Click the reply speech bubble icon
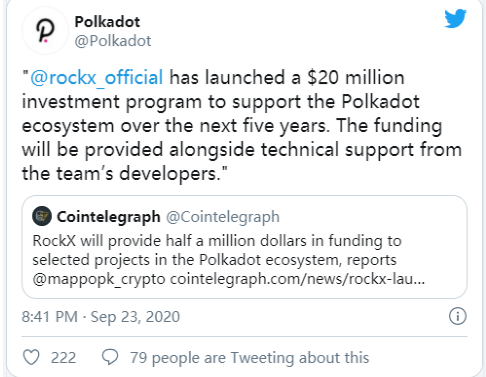The width and height of the screenshot is (486, 377). 110,357
